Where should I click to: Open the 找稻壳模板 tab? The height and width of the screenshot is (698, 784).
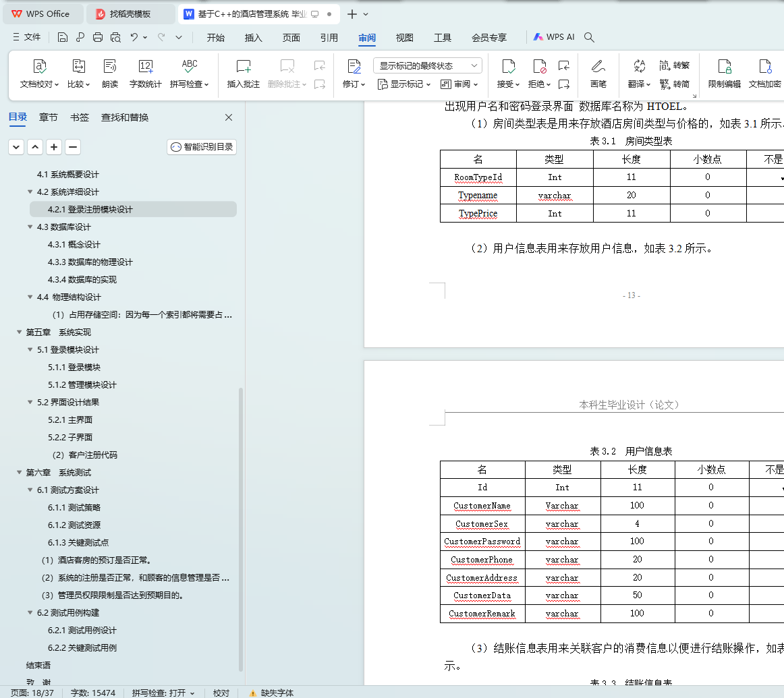coord(130,14)
